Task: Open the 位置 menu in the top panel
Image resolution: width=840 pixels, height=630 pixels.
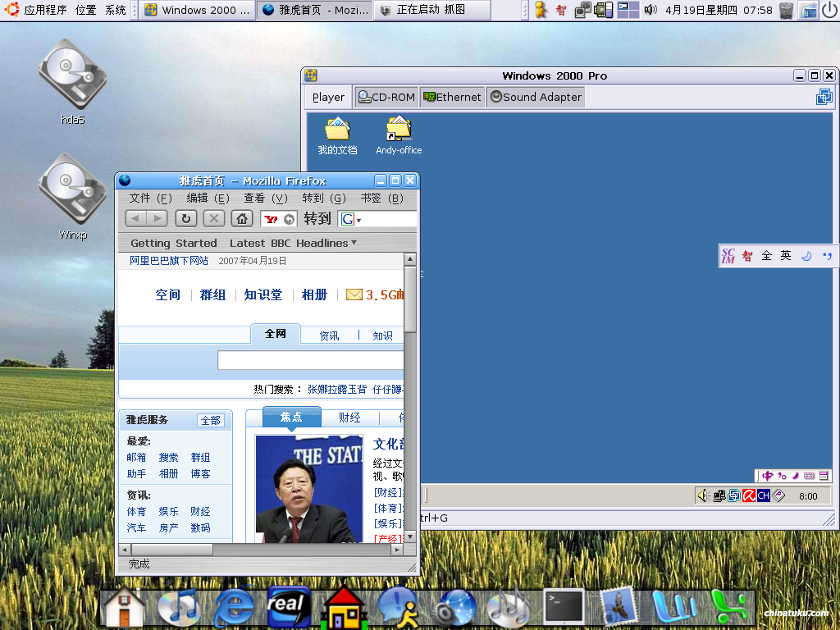Action: tap(85, 10)
